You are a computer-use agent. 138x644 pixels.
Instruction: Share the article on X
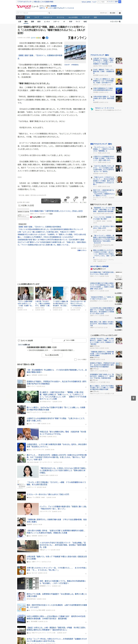tap(43, 38)
